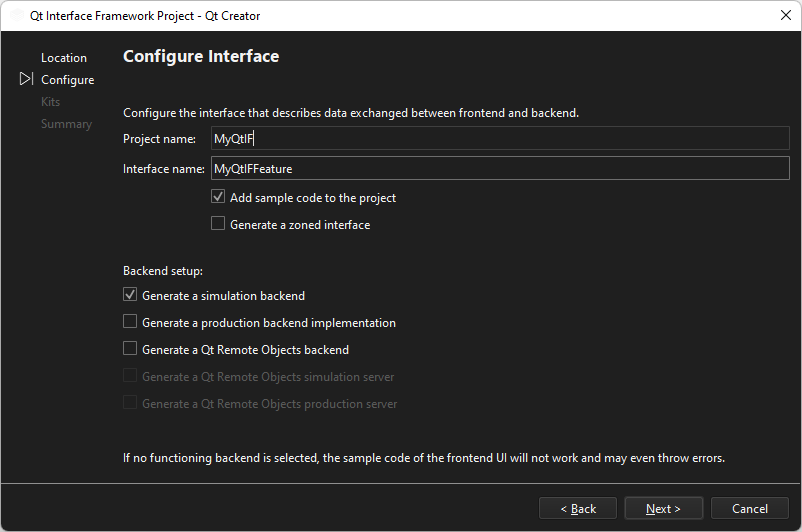Screen dimensions: 802x532
Task: Jump to the Summary wizard step
Action: click(x=66, y=124)
